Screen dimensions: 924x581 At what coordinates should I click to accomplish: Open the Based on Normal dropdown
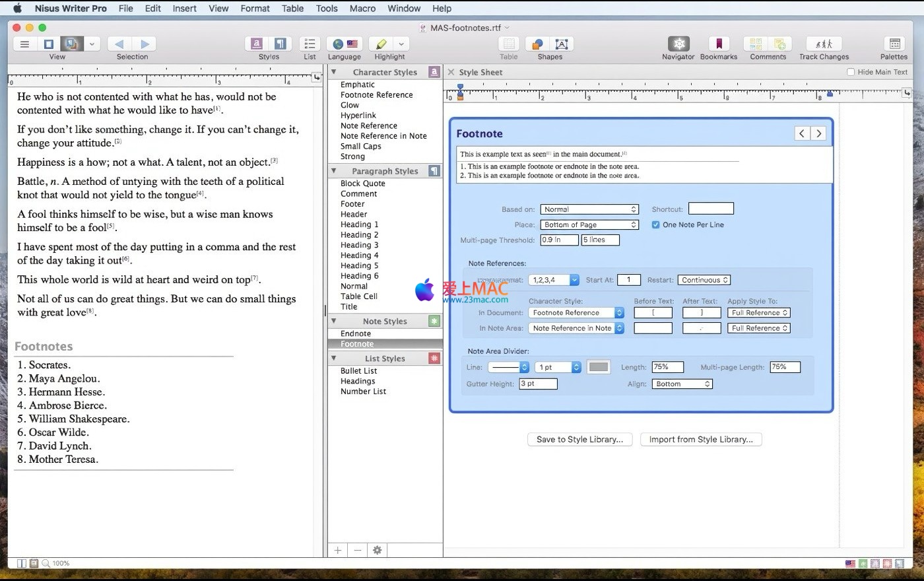[x=589, y=209]
